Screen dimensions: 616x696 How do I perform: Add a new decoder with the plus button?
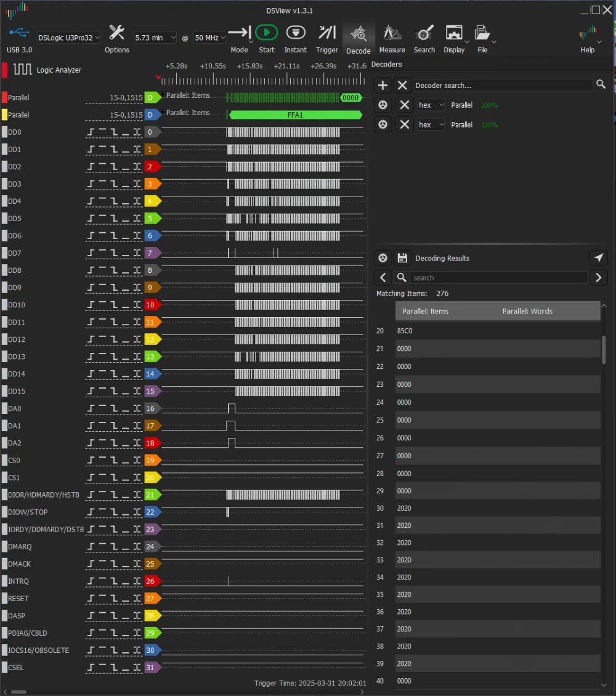pyautogui.click(x=383, y=85)
